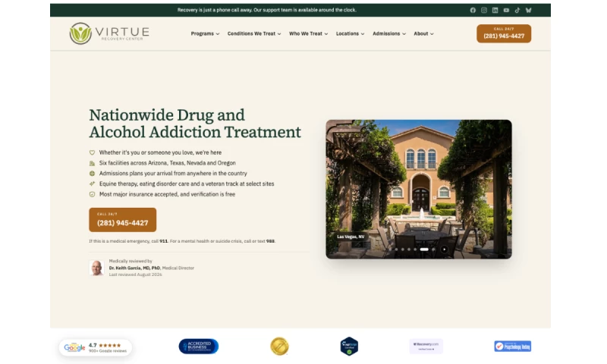Click the gold Joint Commission seal

279,347
